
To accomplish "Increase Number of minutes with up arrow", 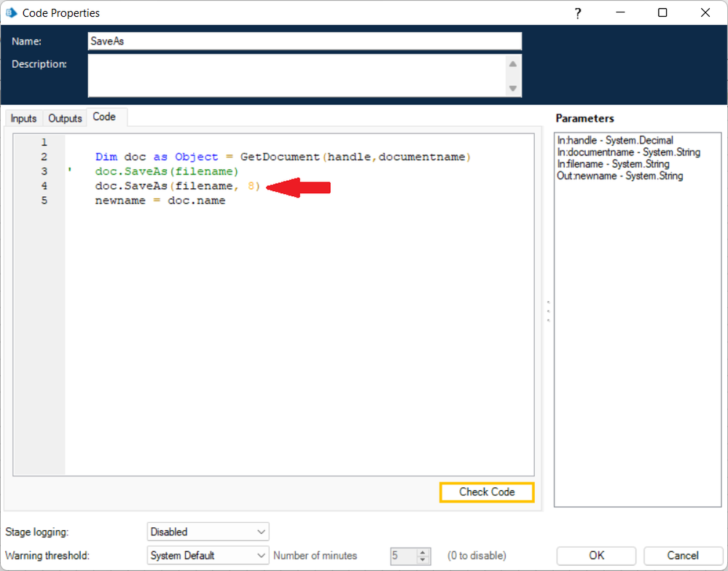I will pyautogui.click(x=423, y=551).
